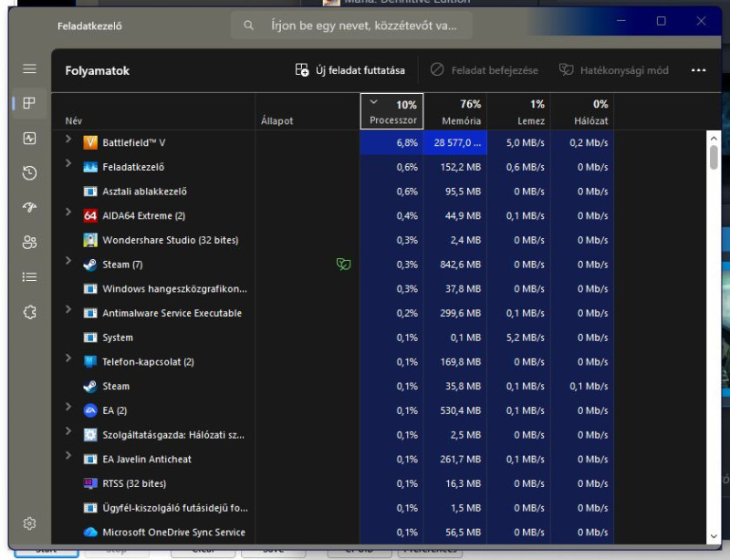Image resolution: width=730 pixels, height=560 pixels.
Task: Click Új feladat futtatása button
Action: pos(350,70)
